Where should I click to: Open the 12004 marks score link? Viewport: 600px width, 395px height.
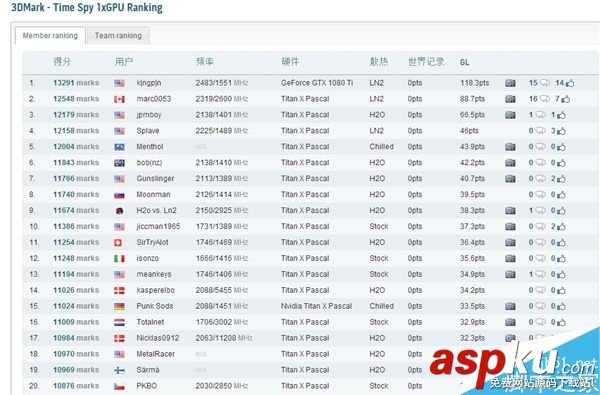tap(76, 147)
